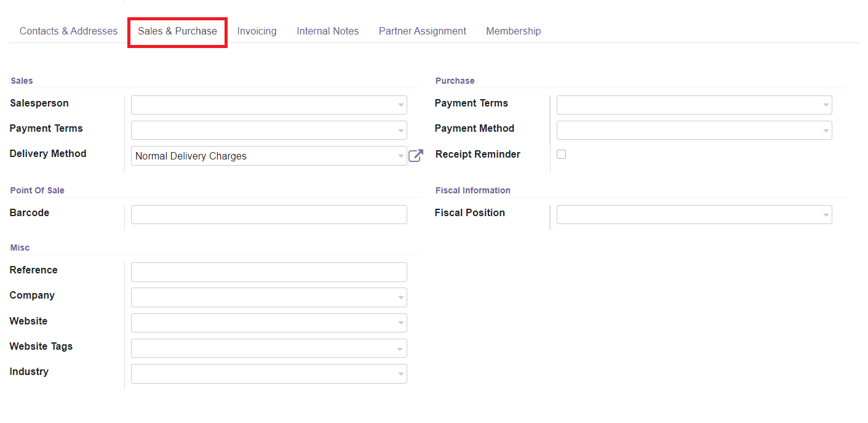This screenshot has height=423, width=868.
Task: Switch to the Contacts & Addresses tab
Action: (x=68, y=31)
